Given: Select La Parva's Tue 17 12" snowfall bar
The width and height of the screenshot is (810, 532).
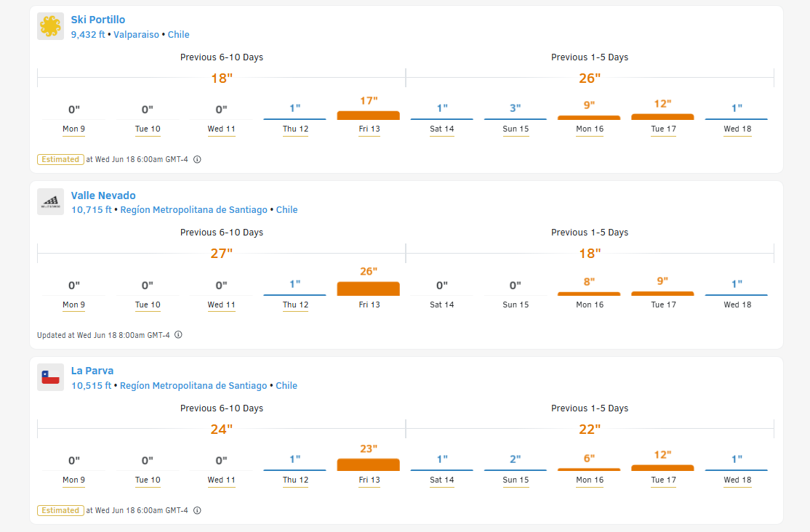Looking at the screenshot, I should (x=662, y=468).
